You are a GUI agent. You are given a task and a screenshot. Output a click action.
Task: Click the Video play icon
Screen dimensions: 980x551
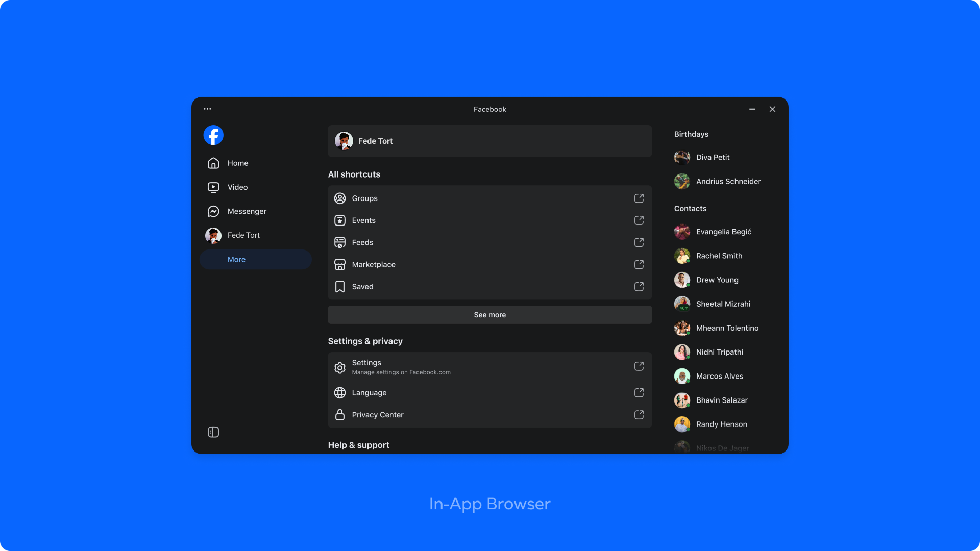click(213, 187)
